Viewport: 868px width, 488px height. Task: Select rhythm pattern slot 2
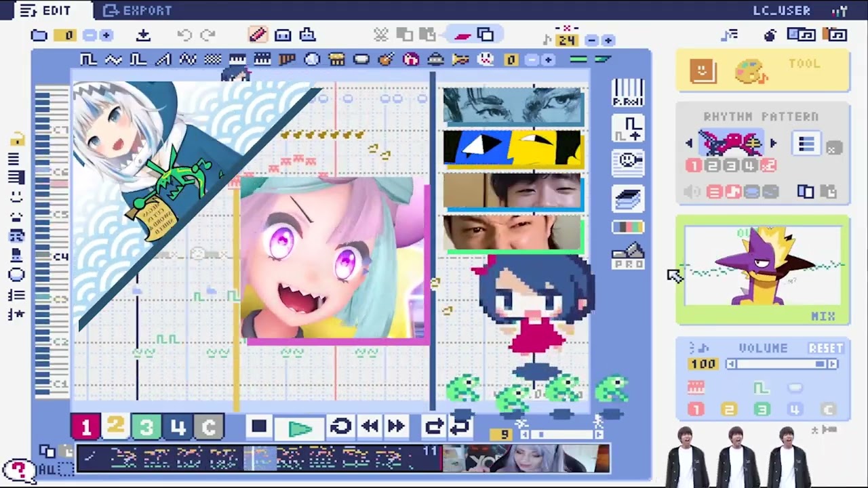(712, 165)
